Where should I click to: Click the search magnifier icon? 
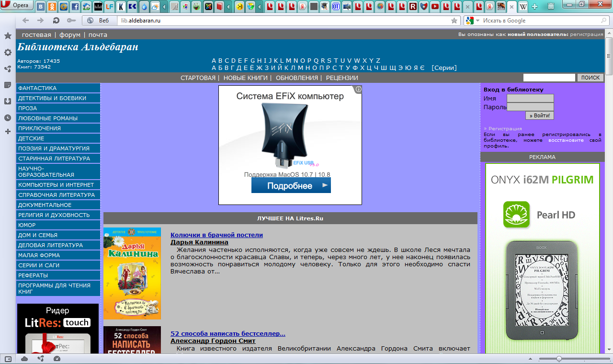[x=604, y=21]
